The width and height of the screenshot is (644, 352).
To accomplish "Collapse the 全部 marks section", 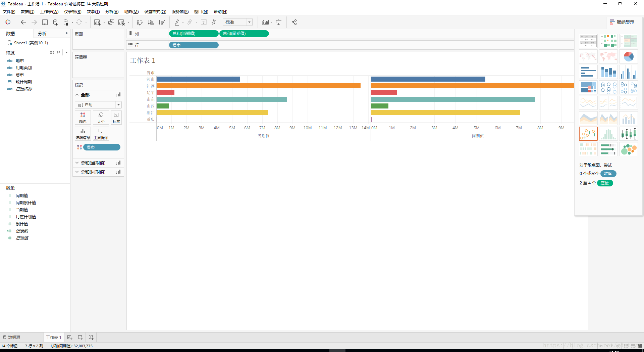I will (77, 95).
